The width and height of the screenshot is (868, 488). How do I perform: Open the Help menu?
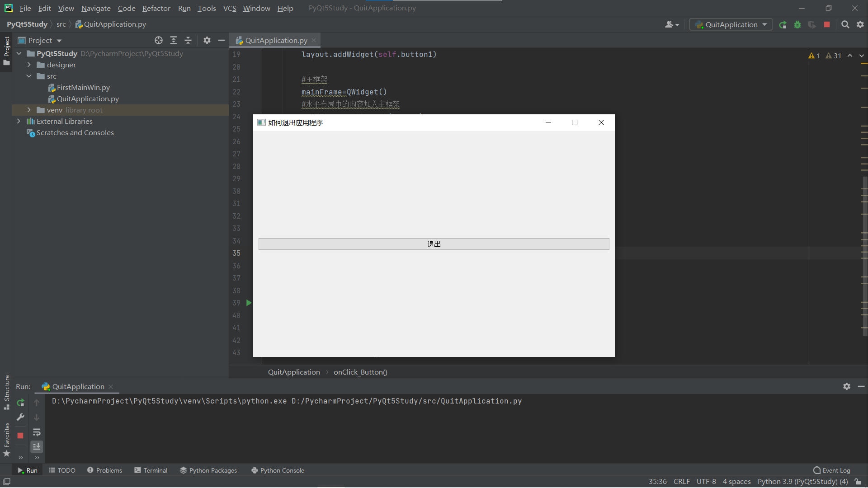pos(285,8)
